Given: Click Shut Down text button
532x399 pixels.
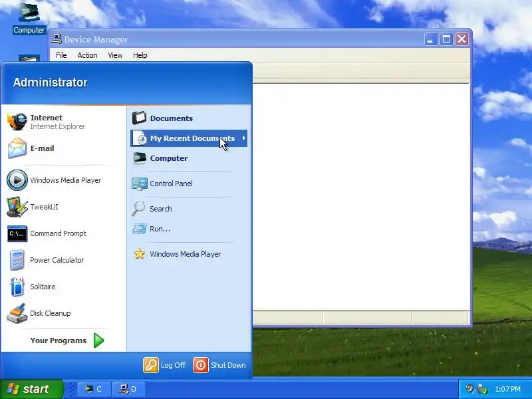Looking at the screenshot, I should pyautogui.click(x=228, y=365).
